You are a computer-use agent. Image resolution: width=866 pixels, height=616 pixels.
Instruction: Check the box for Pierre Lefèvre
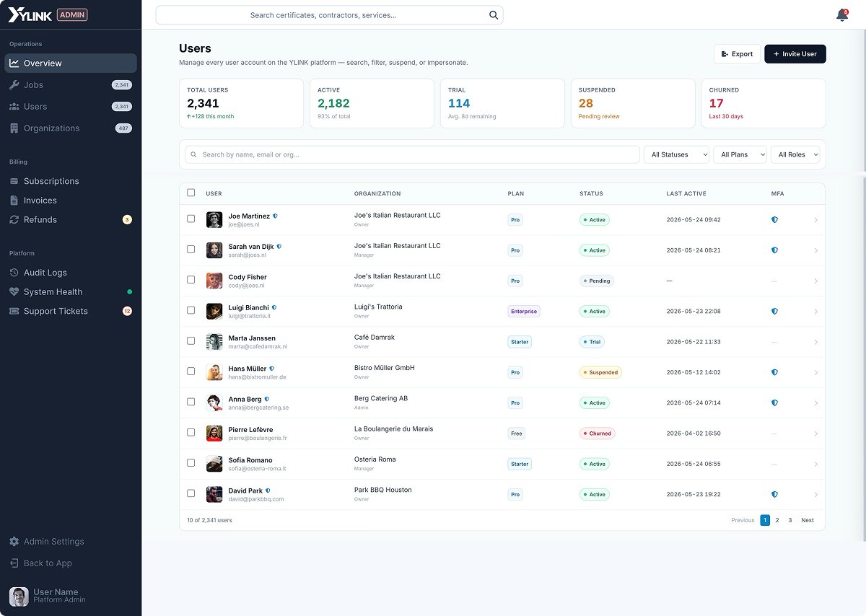(x=191, y=432)
